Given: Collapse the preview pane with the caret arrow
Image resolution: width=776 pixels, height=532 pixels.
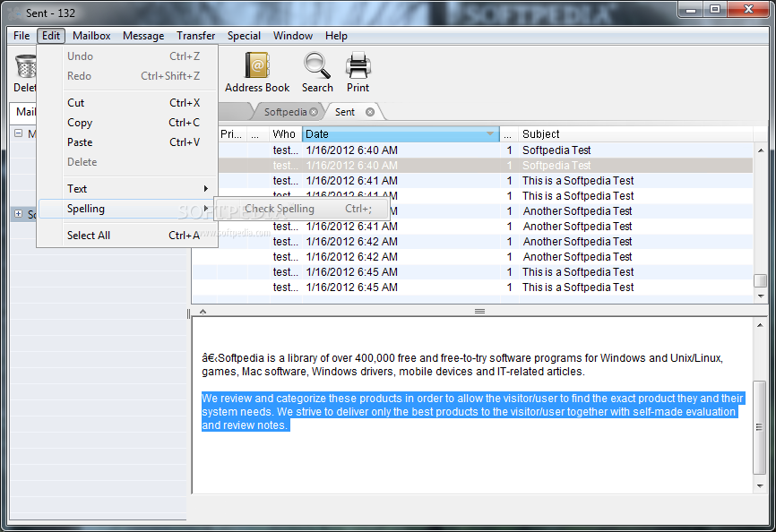Looking at the screenshot, I should click(x=203, y=312).
